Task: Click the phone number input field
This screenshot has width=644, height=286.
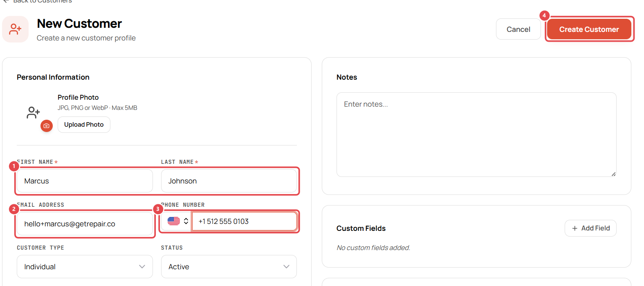Action: tap(245, 221)
